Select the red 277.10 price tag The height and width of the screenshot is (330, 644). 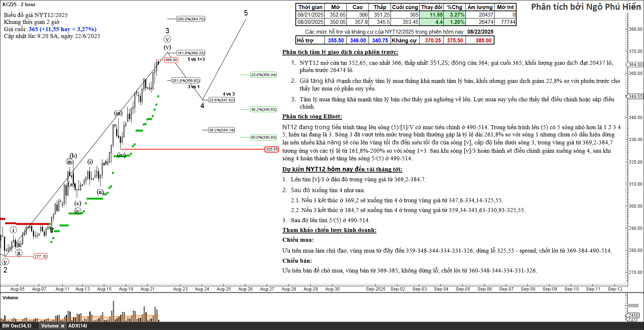(x=40, y=257)
